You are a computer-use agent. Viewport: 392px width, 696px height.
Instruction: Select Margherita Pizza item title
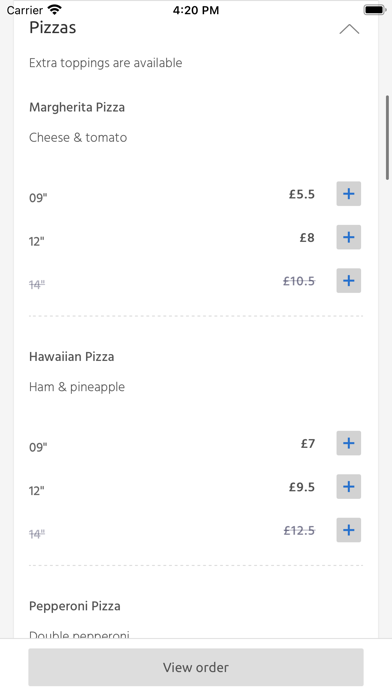pos(77,107)
